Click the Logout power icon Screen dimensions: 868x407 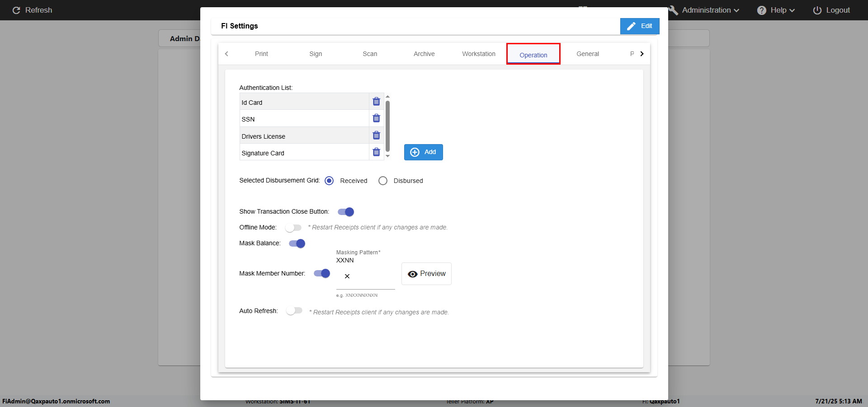tap(817, 10)
